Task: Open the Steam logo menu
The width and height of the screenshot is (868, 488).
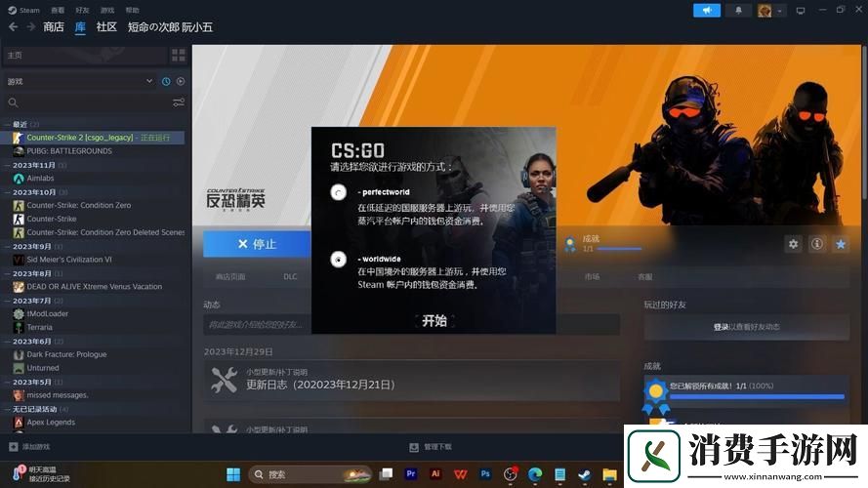Action: pos(23,10)
